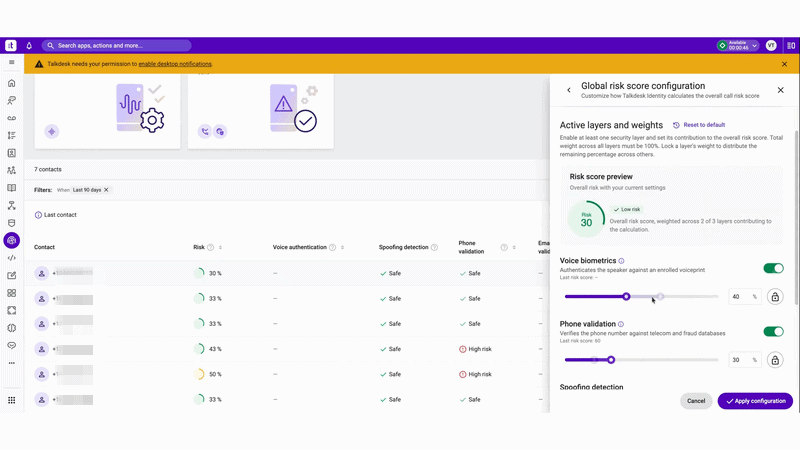Open the contacts icon in sidebar
Image resolution: width=800 pixels, height=450 pixels.
point(12,153)
